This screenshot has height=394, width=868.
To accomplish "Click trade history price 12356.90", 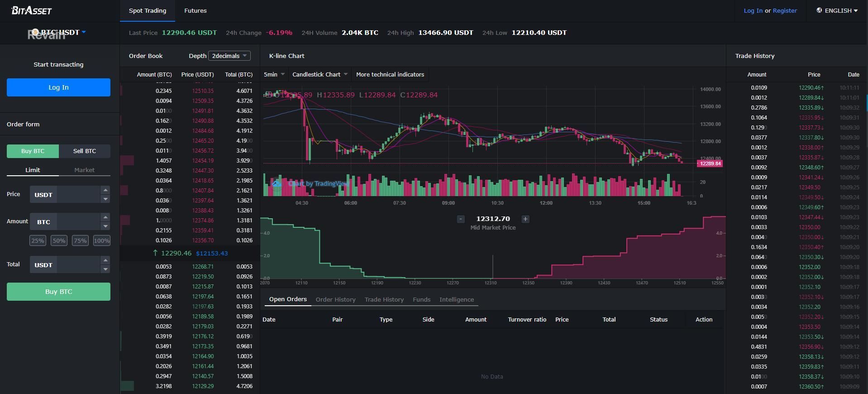I will click(x=811, y=347).
